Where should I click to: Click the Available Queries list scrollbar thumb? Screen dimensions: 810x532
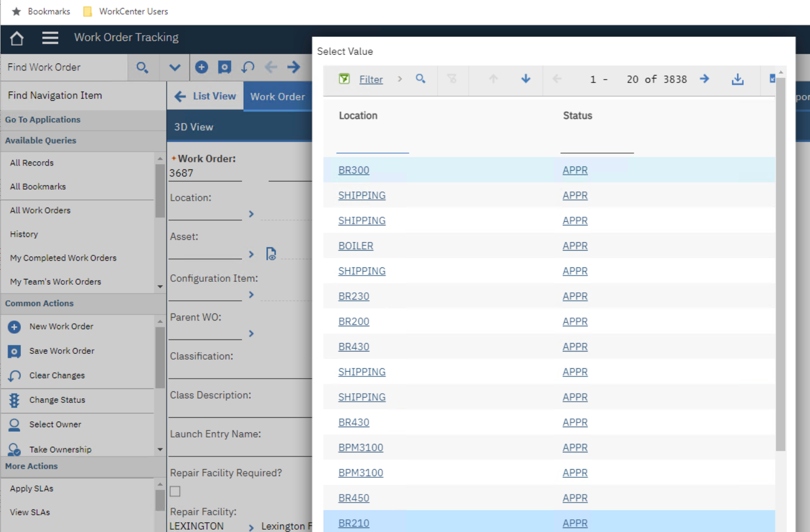tap(160, 191)
